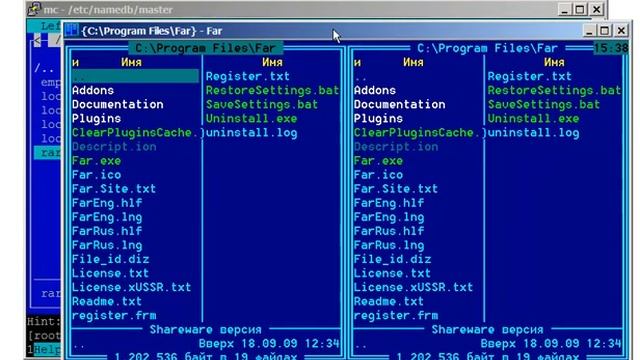Select SaveSettings.bat in left panel

pos(262,104)
